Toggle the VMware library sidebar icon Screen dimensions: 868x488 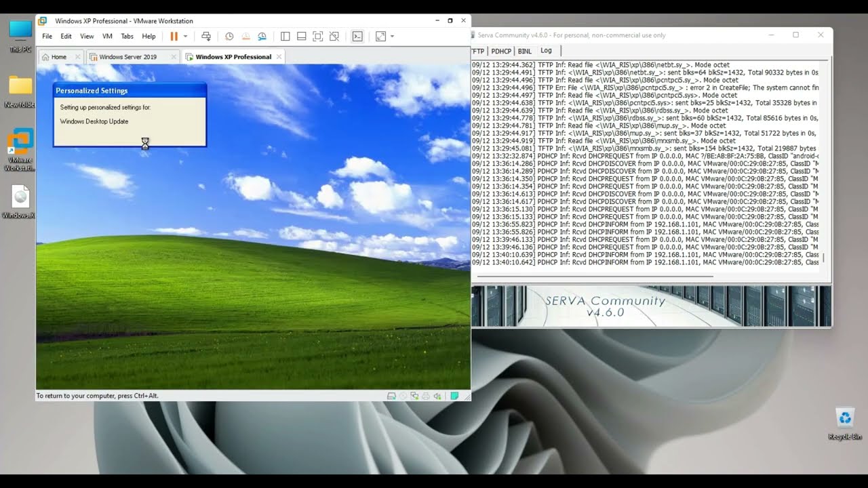coord(285,37)
